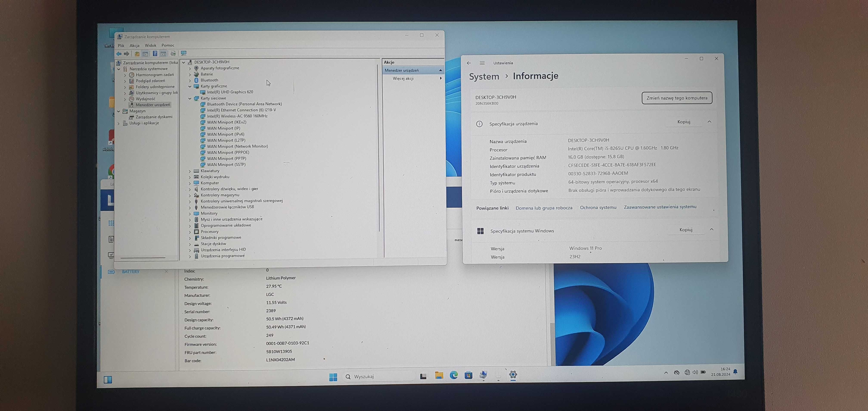The image size is (868, 411).
Task: Collapse the Karty sieciowe device category
Action: pyautogui.click(x=190, y=98)
